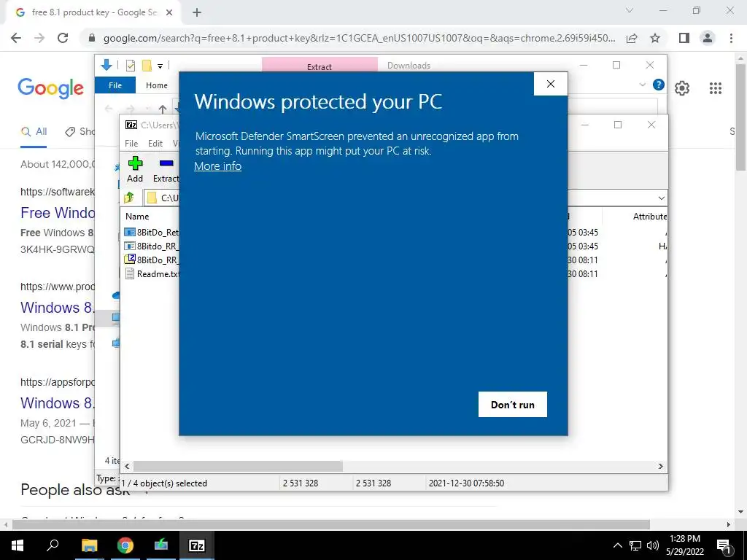Expand the 7-Zip path dropdown arrow
747x560 pixels.
pos(661,198)
